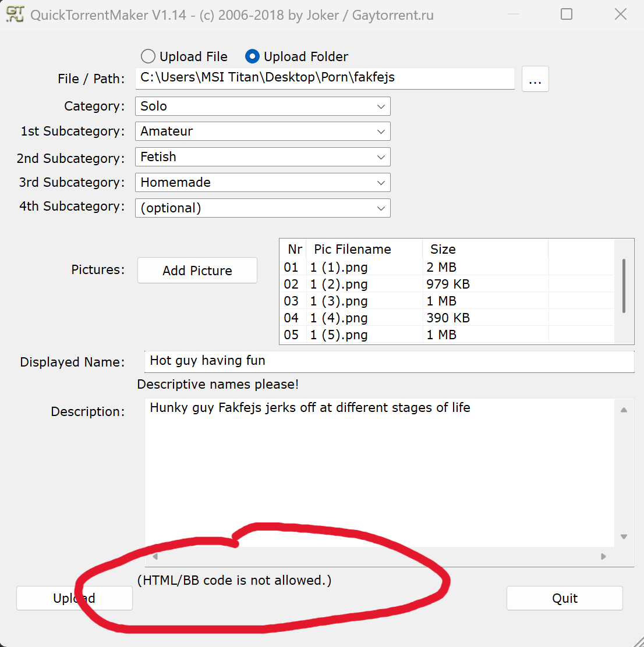Screen dimensions: 644x647
Task: Click the description box scroll up arrow
Action: click(624, 410)
